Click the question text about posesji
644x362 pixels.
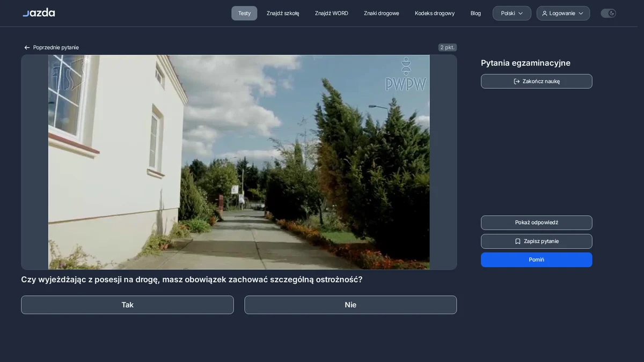click(192, 279)
